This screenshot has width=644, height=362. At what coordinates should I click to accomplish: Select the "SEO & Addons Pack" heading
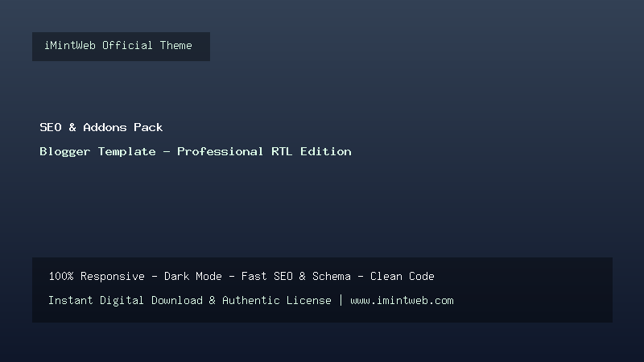[101, 127]
